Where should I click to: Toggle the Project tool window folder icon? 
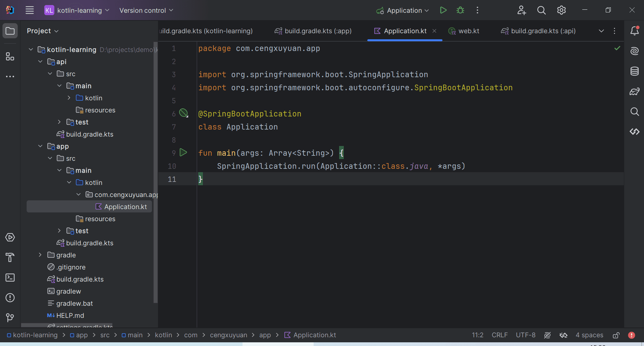[x=10, y=31]
